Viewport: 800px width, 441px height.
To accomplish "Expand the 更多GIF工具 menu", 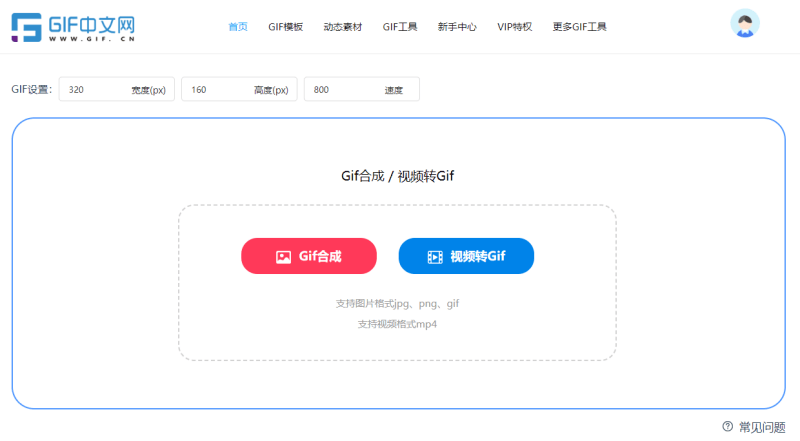I will [579, 27].
